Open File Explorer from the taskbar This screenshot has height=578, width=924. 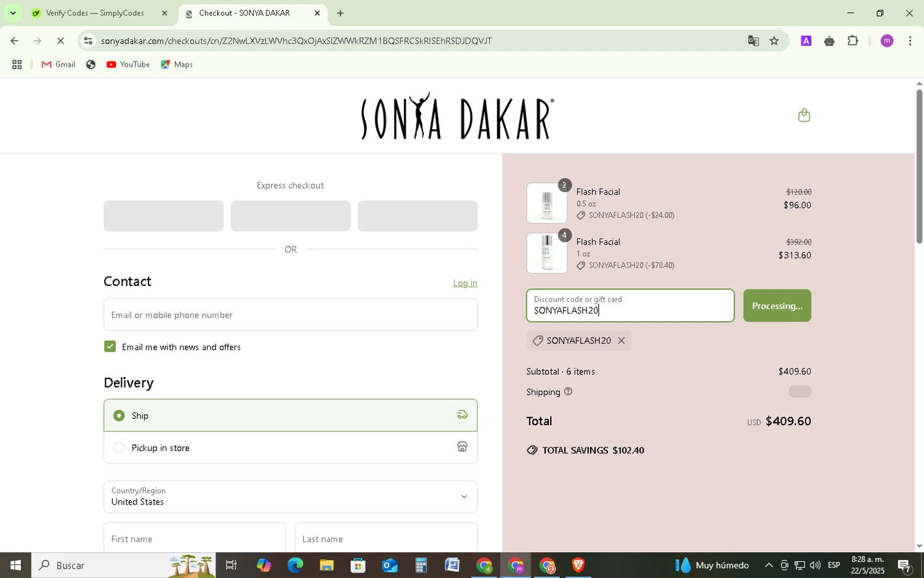(326, 565)
